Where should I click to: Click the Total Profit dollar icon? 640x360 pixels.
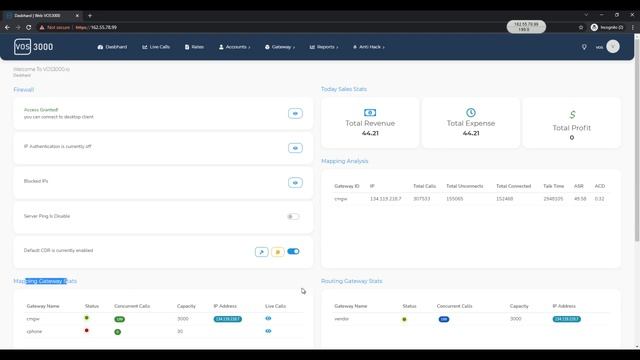pos(572,115)
